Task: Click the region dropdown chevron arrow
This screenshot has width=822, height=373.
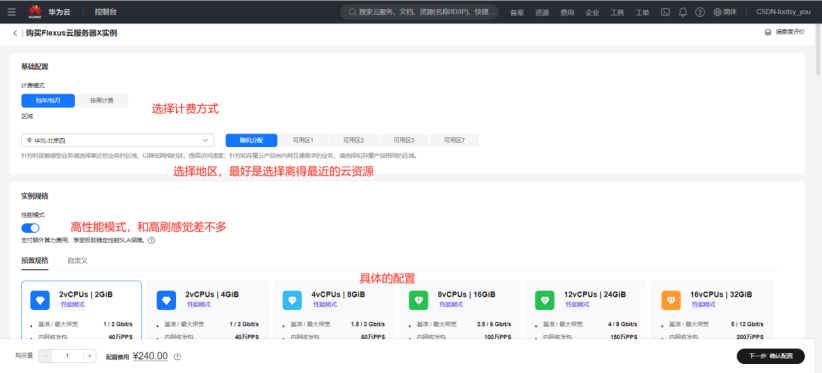Action: (206, 140)
